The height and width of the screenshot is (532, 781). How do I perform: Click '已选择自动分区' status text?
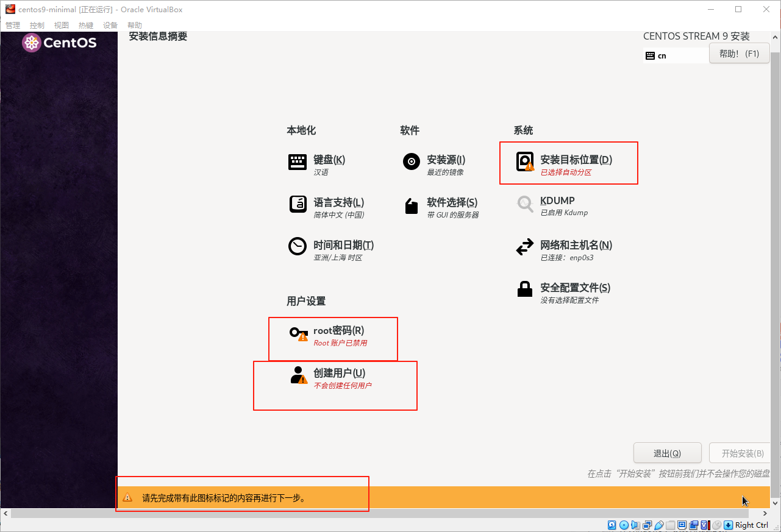click(566, 172)
